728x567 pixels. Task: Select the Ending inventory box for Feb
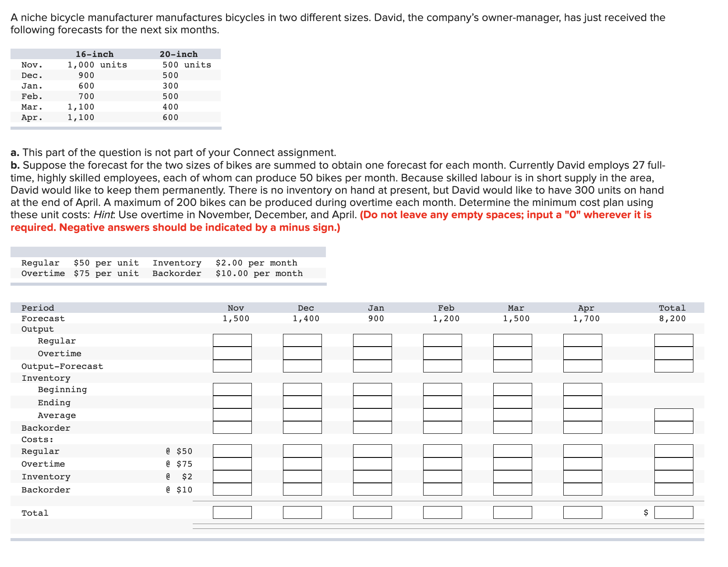pos(442,402)
